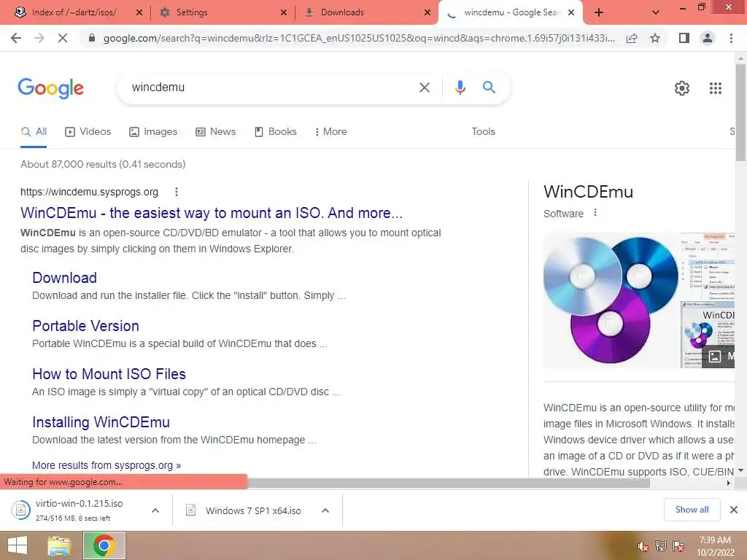Select the All results filter

coord(34,132)
